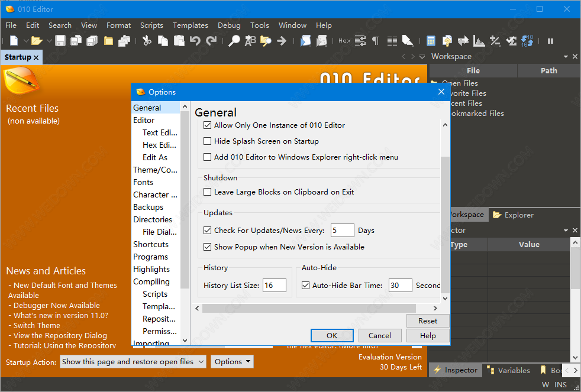Toggle Hex edit mode in toolbar

pos(344,41)
